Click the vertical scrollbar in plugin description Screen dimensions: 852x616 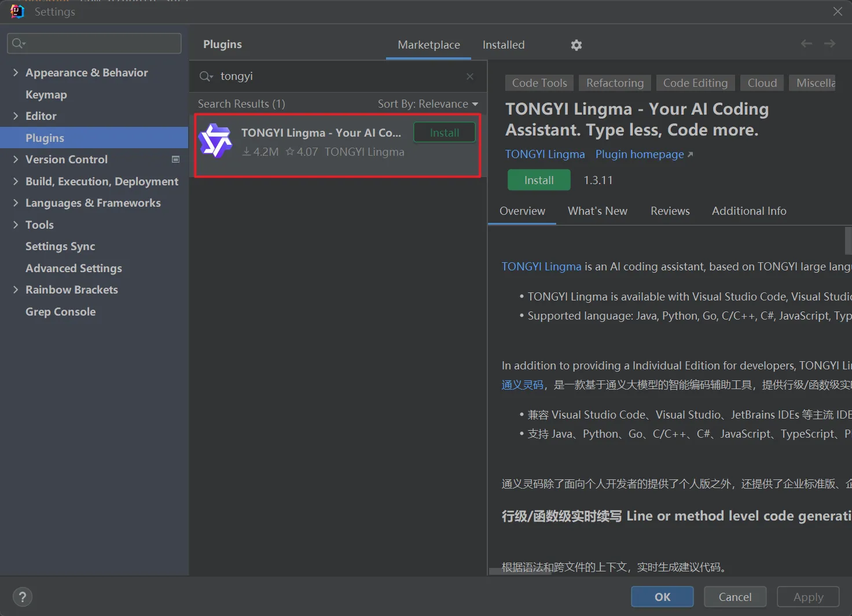pyautogui.click(x=848, y=241)
